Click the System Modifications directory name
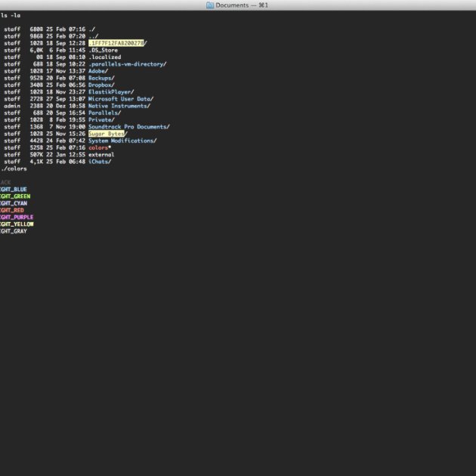Viewport: 476px width, 476px height. [x=122, y=141]
